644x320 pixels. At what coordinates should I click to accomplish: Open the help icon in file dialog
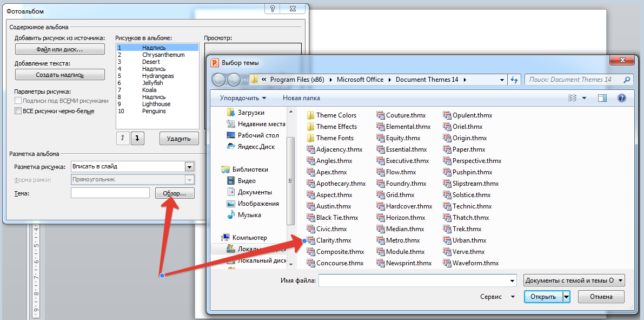pos(621,98)
